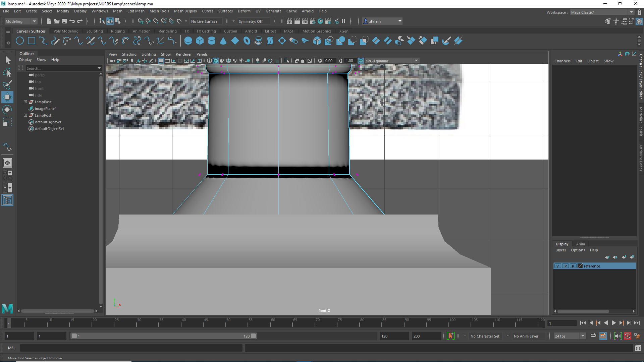Viewport: 644px width, 362px height.
Task: Switch to the Poly Modeling shelf tab
Action: click(x=66, y=31)
